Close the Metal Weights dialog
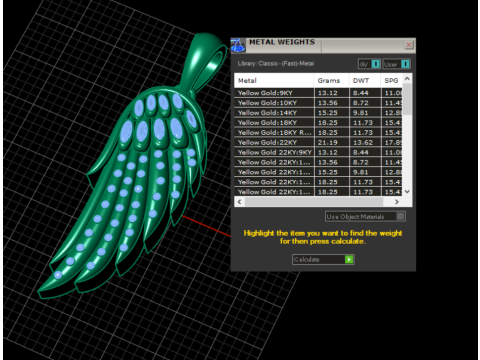 click(x=409, y=45)
